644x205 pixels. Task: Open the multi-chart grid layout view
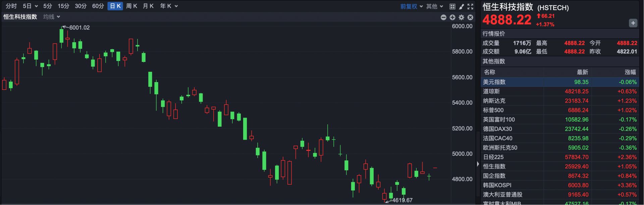point(452,6)
